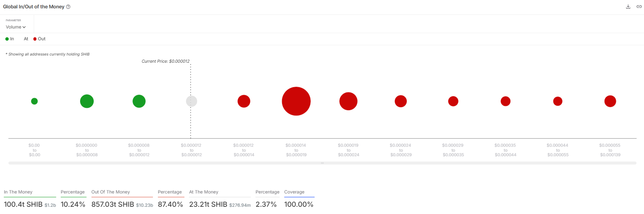Click the red bubble at $0.000055–$0.000139
This screenshot has width=644, height=214.
click(x=610, y=101)
